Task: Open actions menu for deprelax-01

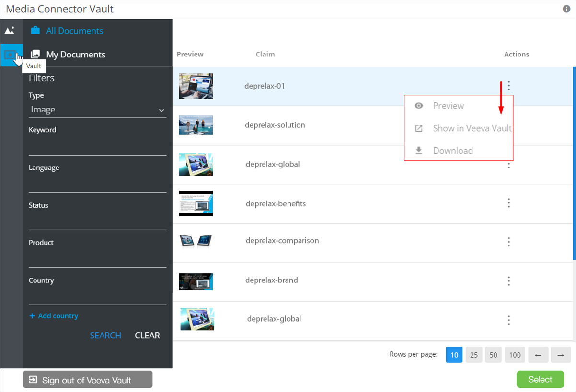Action: click(x=509, y=86)
